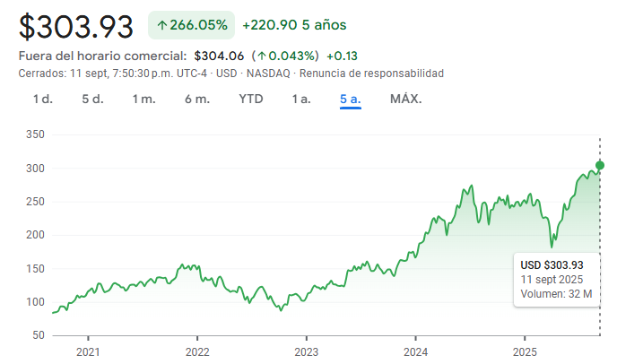Open the Renuncia de responsabilidad link

tap(371, 74)
